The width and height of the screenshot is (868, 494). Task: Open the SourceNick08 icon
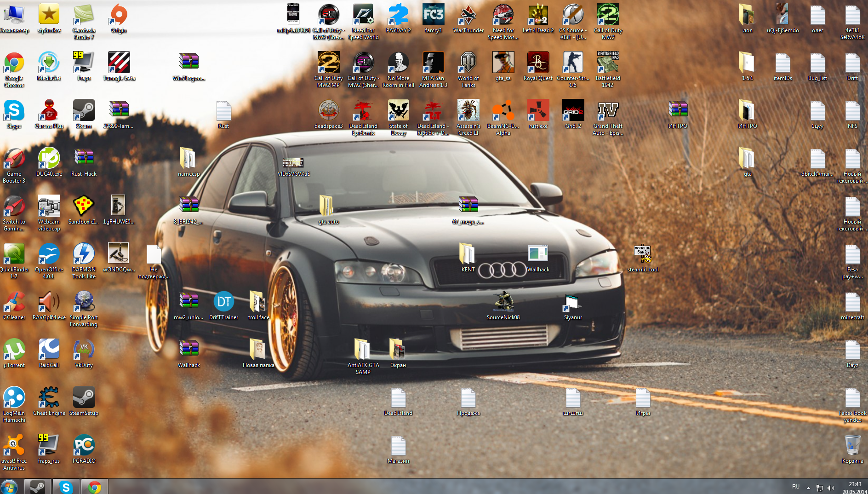(x=503, y=305)
